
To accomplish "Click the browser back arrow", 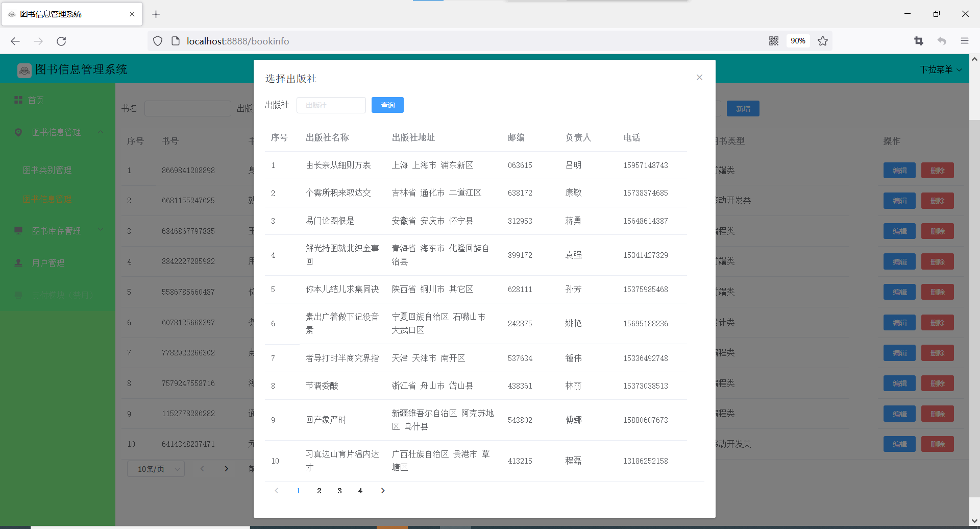I will point(15,41).
